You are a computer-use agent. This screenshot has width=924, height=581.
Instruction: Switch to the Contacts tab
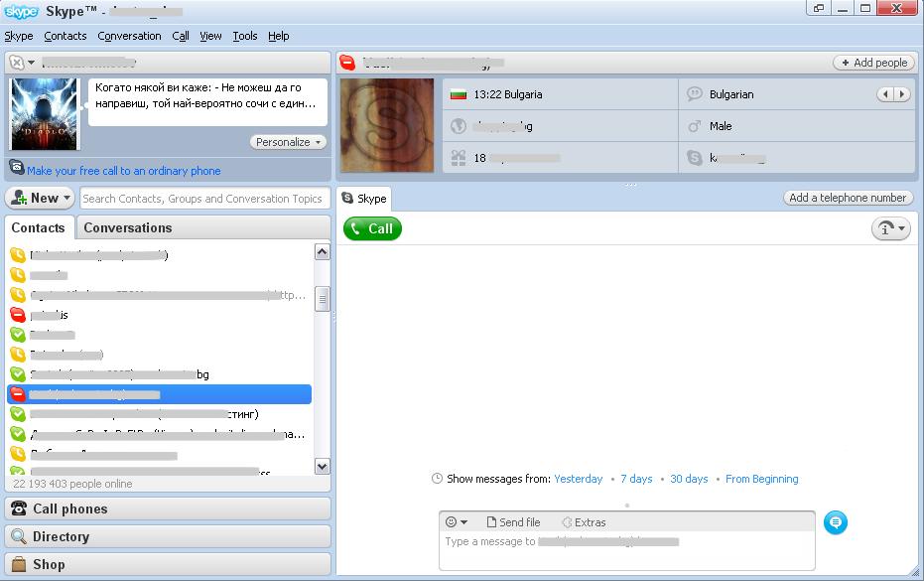click(39, 227)
